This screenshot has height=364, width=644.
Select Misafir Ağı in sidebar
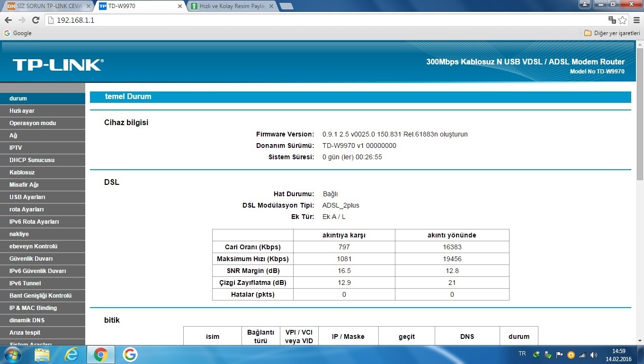(43, 184)
